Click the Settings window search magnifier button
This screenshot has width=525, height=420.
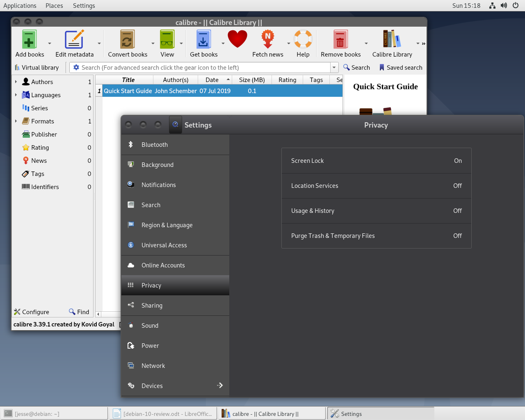(175, 125)
